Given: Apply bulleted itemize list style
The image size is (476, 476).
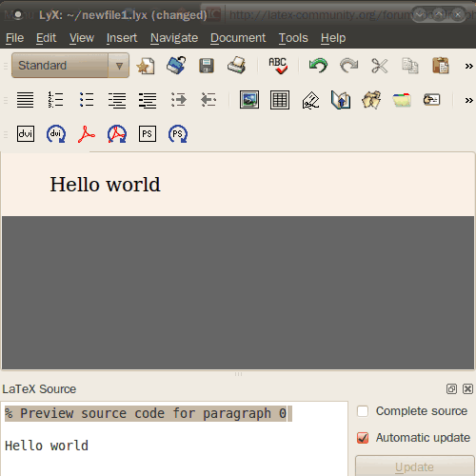Looking at the screenshot, I should [x=87, y=100].
